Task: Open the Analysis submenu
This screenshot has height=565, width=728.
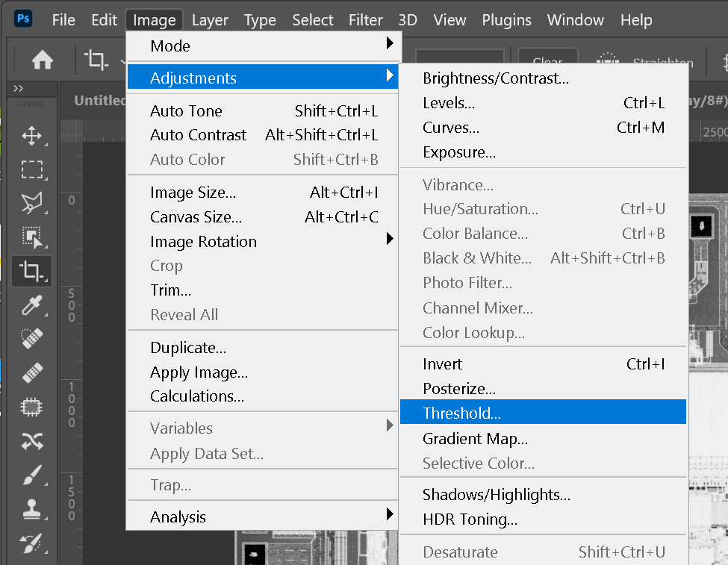Action: pyautogui.click(x=263, y=516)
